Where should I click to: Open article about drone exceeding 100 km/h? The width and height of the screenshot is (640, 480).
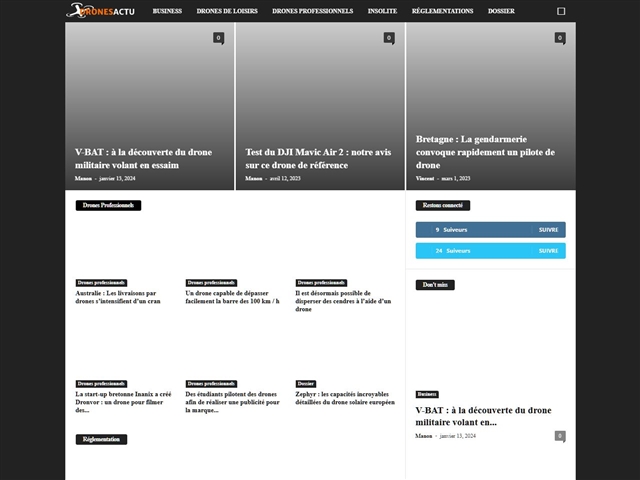tap(232, 297)
